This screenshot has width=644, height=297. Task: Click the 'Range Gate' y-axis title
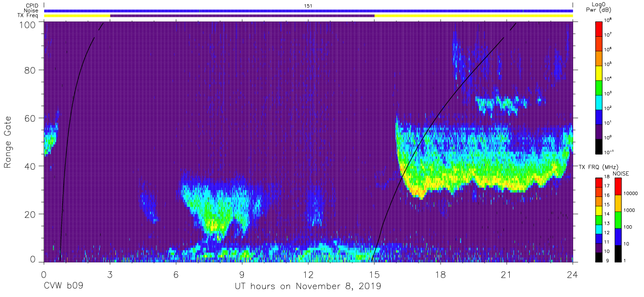pyautogui.click(x=8, y=143)
